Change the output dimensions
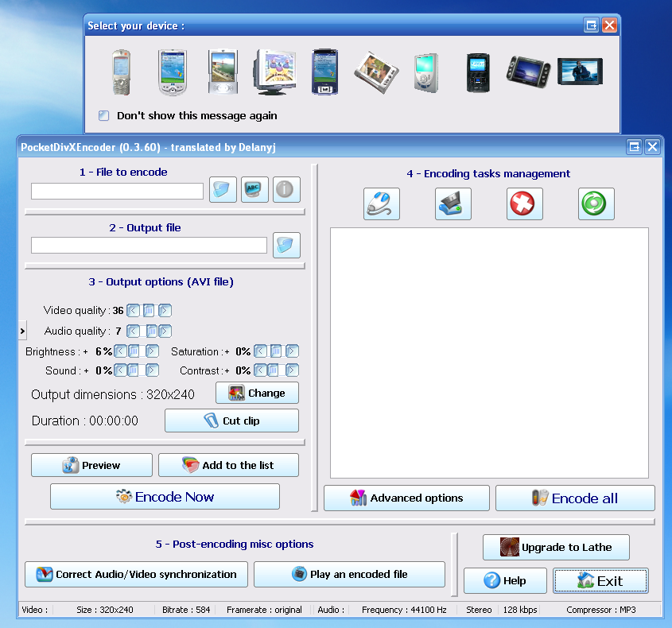672x628 pixels. pos(257,393)
